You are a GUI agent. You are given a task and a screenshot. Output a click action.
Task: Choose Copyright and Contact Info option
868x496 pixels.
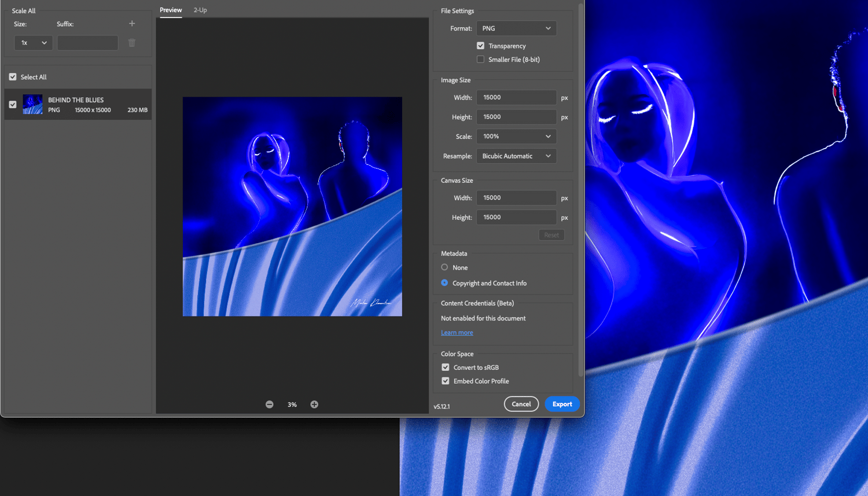pos(444,283)
